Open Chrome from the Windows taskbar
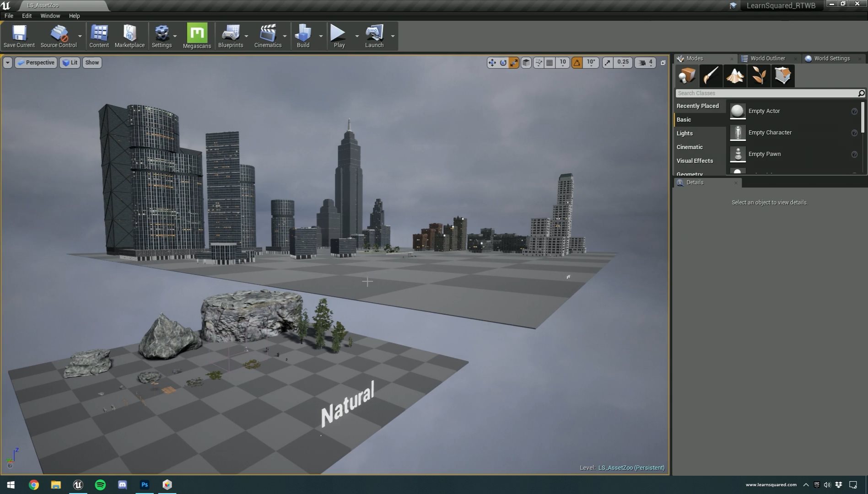The width and height of the screenshot is (868, 494). 33,485
